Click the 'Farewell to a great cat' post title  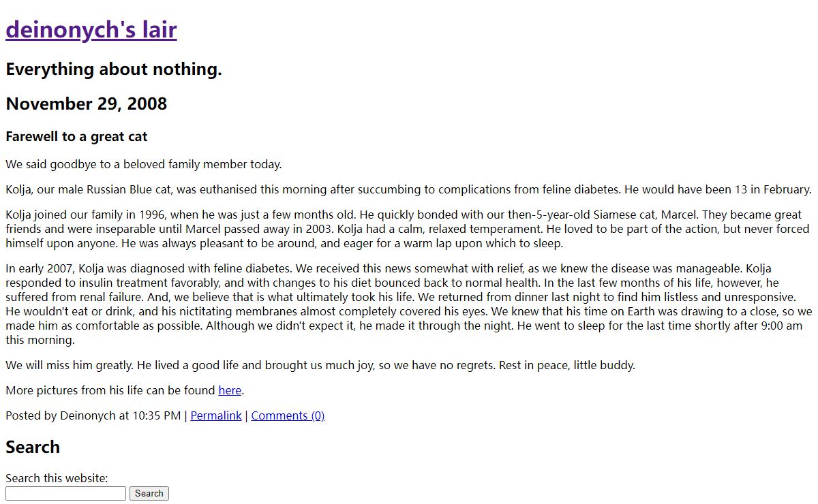(x=76, y=137)
